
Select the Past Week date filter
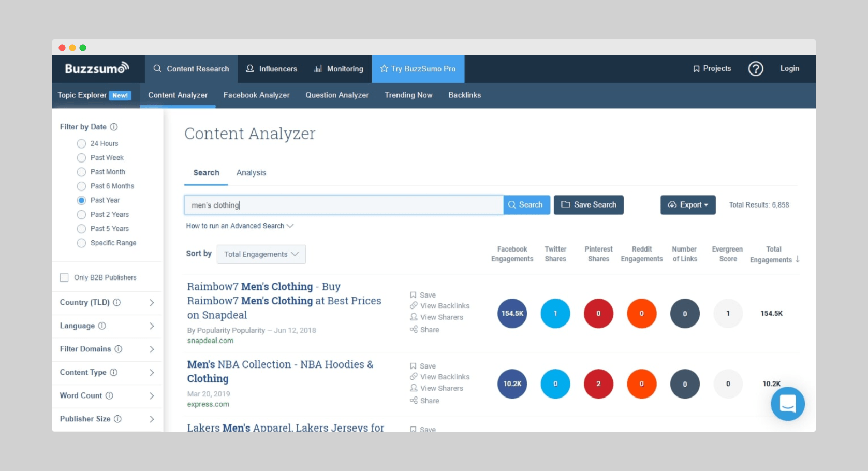[x=81, y=157]
